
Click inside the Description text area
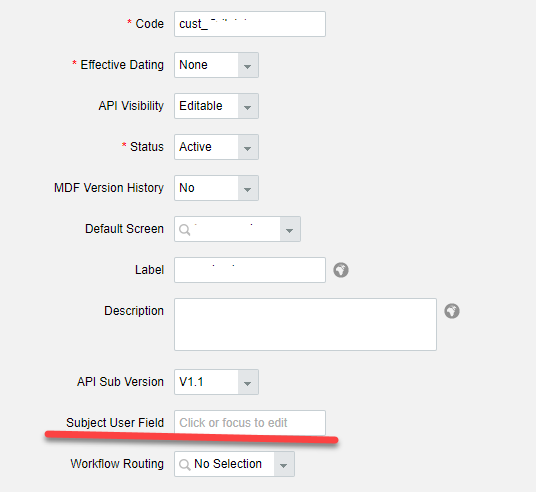305,324
